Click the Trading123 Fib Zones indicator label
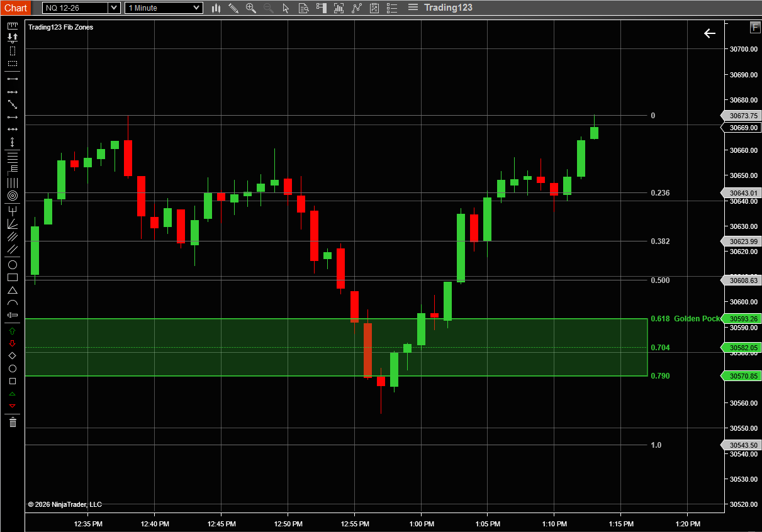 (x=60, y=27)
